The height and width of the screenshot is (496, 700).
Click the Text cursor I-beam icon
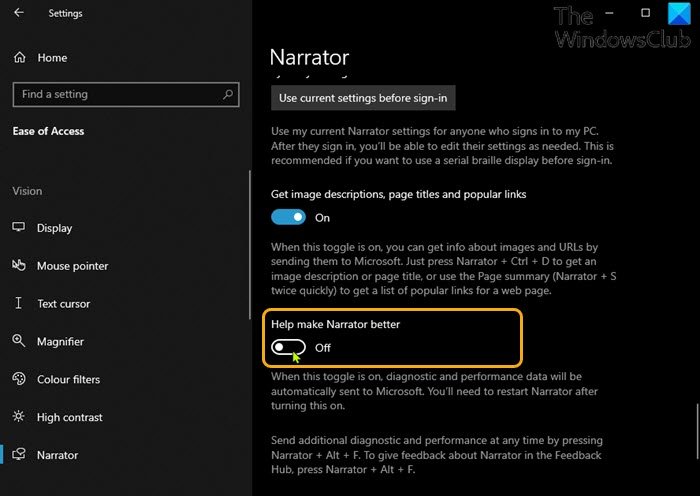pyautogui.click(x=18, y=303)
